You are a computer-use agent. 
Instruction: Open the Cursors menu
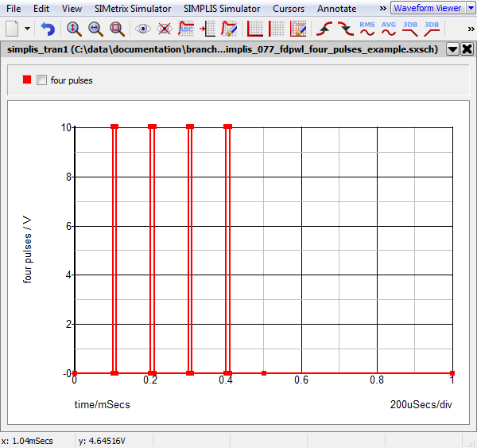coord(288,8)
